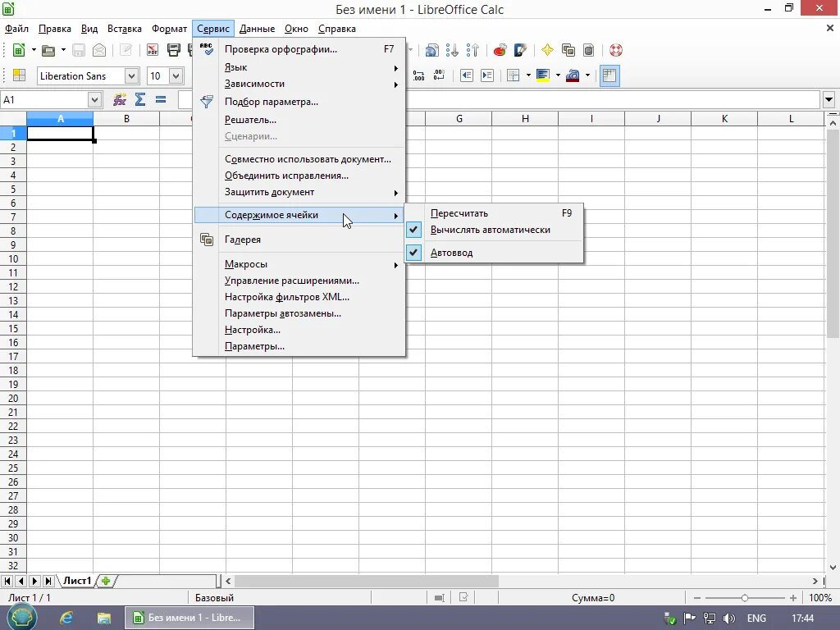Select Проверка орфографии menu entry
Image resolution: width=840 pixels, height=630 pixels.
coord(299,49)
